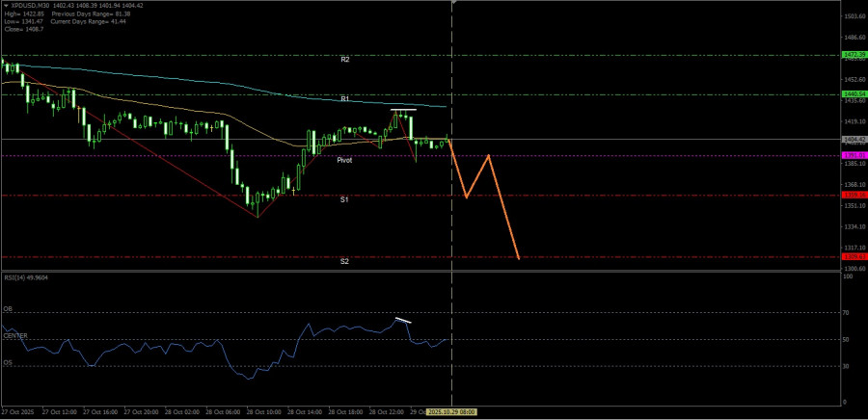Click the triangle next to XPDUSD,M30
This screenshot has height=420, width=868.
point(6,6)
